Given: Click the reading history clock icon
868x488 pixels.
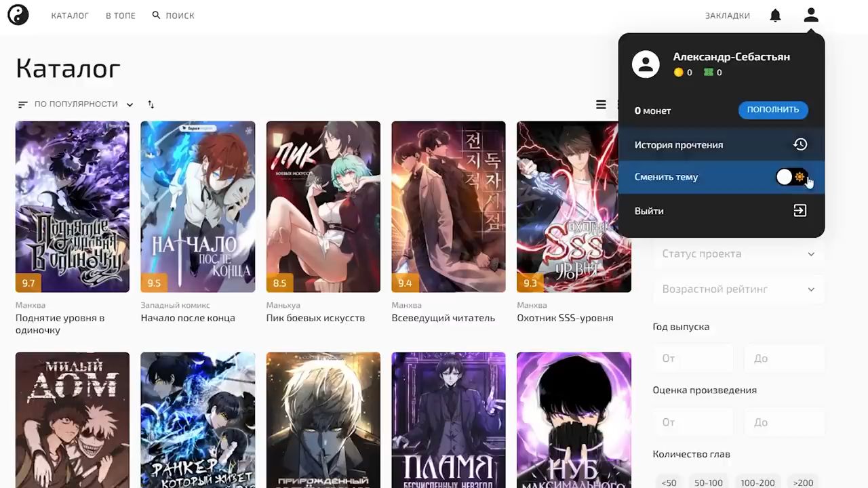Looking at the screenshot, I should (800, 144).
